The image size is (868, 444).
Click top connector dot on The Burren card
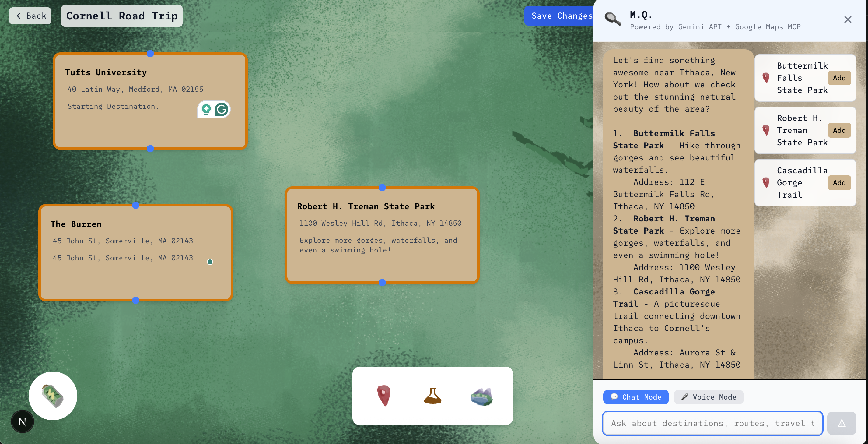point(136,205)
